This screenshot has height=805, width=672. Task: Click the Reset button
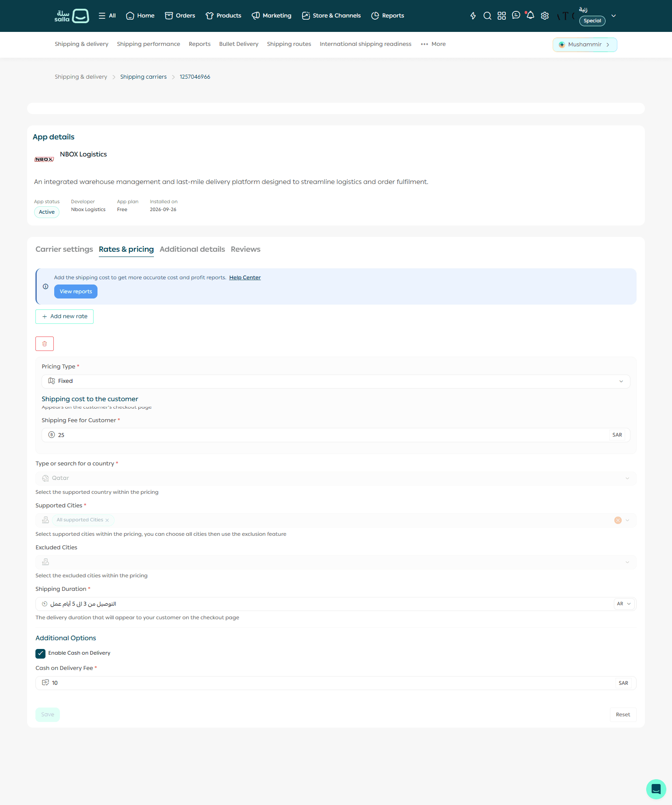point(623,715)
